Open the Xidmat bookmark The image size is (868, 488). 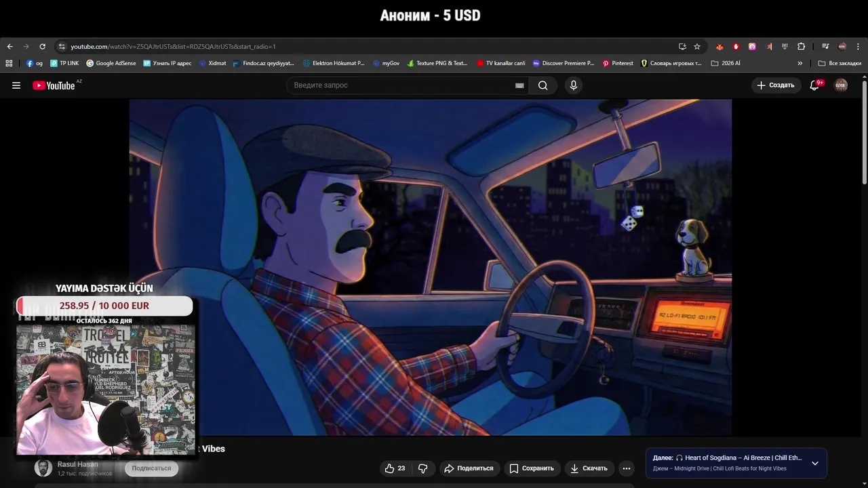tap(212, 63)
